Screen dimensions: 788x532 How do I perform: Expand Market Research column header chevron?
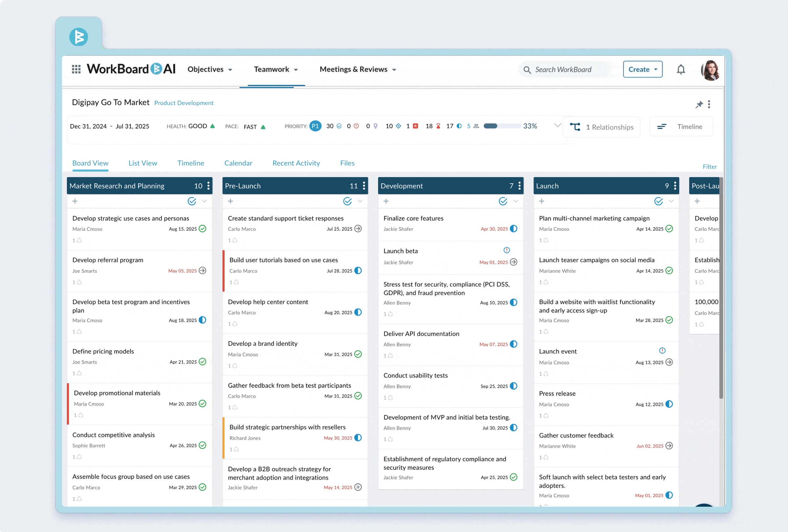(x=205, y=201)
